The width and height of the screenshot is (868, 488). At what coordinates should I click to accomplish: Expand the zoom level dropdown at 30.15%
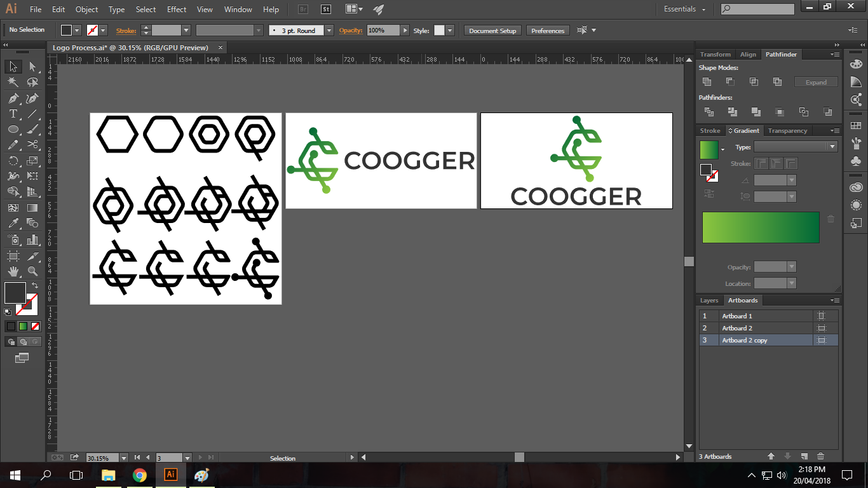pyautogui.click(x=123, y=457)
